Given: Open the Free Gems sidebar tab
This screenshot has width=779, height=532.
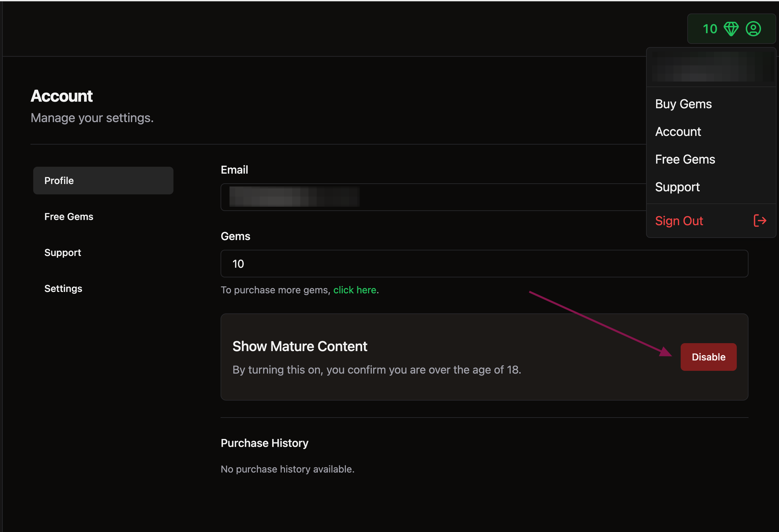Looking at the screenshot, I should (x=69, y=216).
